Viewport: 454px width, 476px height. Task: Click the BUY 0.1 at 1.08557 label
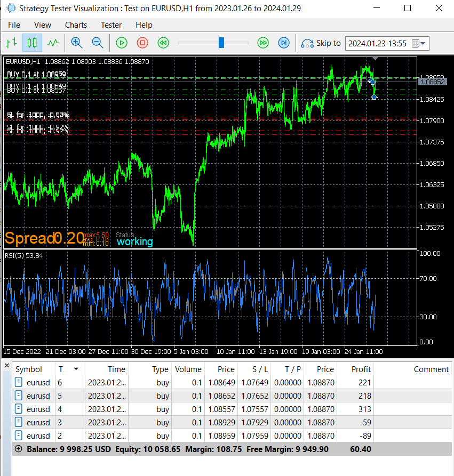(x=36, y=91)
